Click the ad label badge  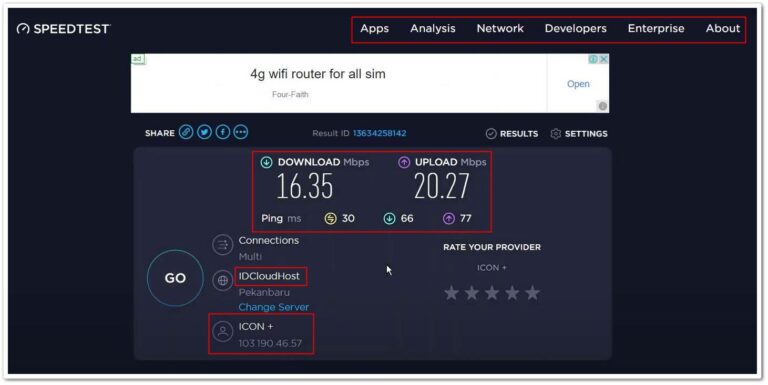pos(138,59)
